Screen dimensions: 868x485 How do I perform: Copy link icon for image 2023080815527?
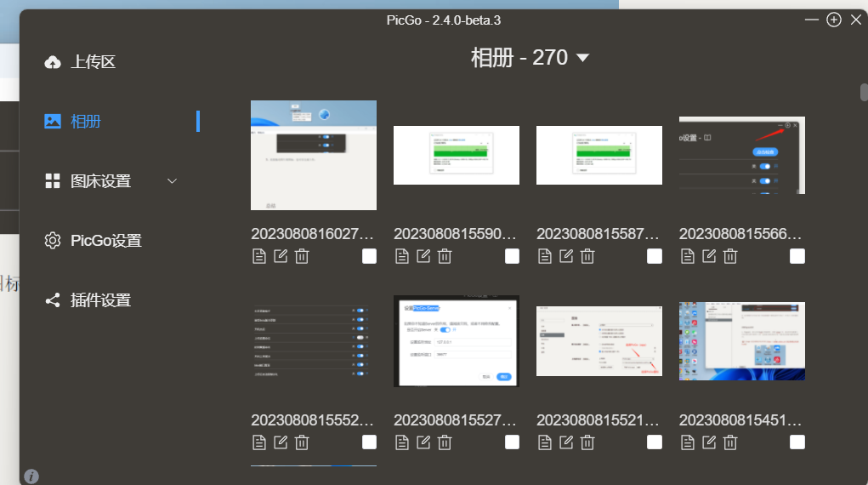point(402,442)
